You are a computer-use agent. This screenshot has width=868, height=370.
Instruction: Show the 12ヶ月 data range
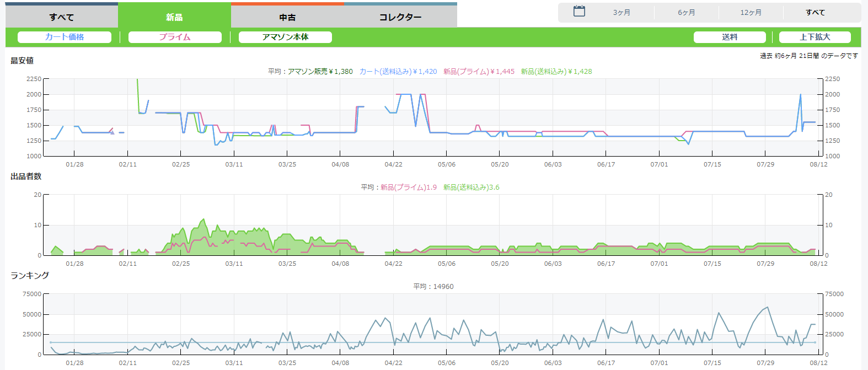pyautogui.click(x=751, y=13)
